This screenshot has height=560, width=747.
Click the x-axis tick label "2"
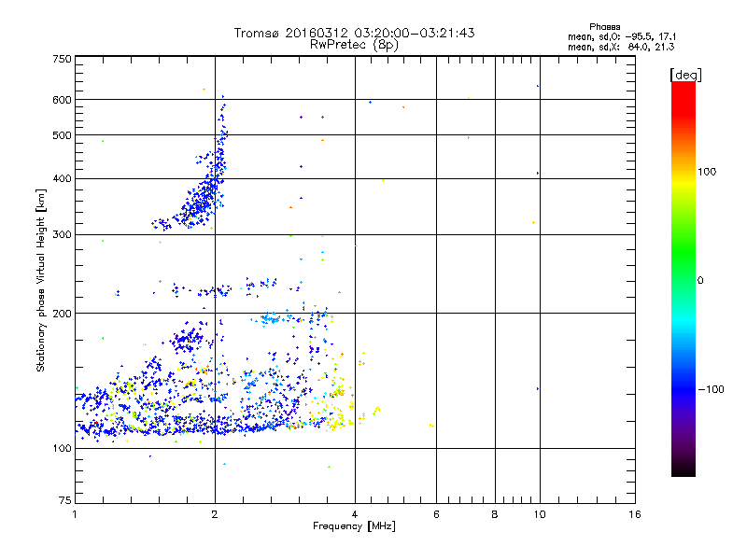click(x=215, y=514)
